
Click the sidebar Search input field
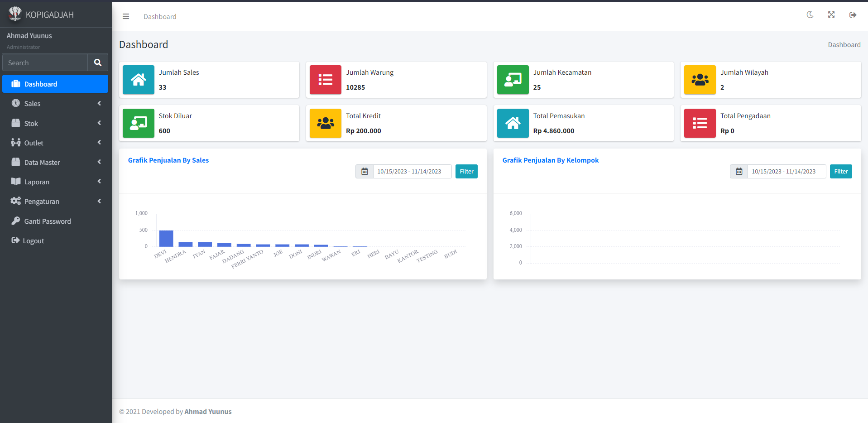(x=45, y=62)
